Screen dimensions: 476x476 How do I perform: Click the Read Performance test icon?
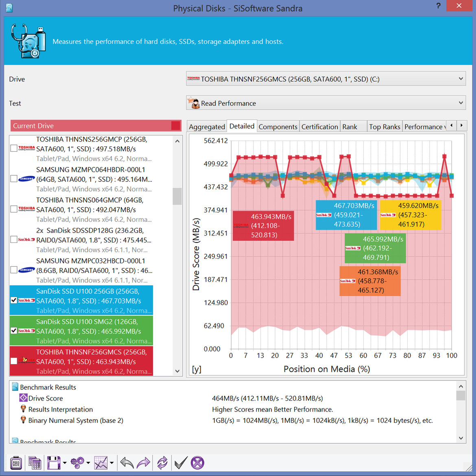[x=193, y=103]
